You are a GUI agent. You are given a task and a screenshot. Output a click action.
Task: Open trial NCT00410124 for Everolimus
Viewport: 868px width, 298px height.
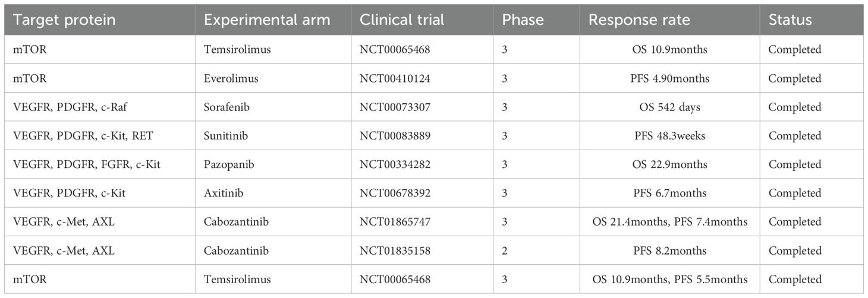coord(395,78)
